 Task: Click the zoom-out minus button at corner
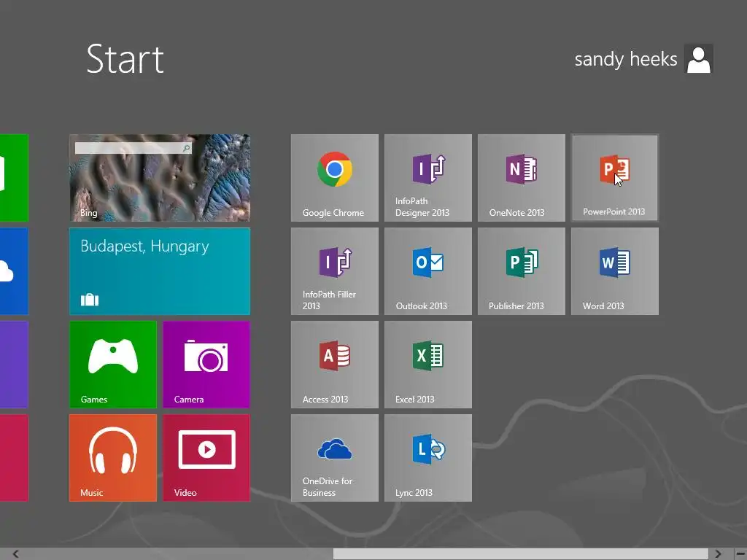pyautogui.click(x=740, y=554)
